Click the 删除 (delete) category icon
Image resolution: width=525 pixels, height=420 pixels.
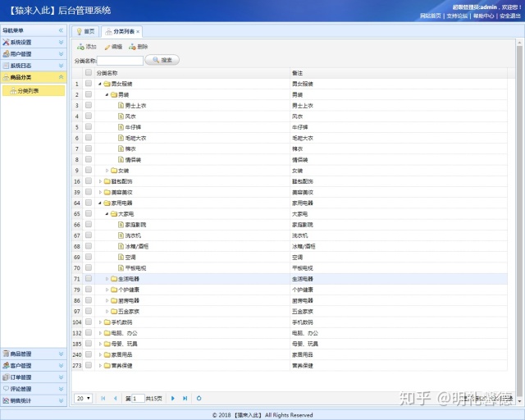[x=132, y=47]
